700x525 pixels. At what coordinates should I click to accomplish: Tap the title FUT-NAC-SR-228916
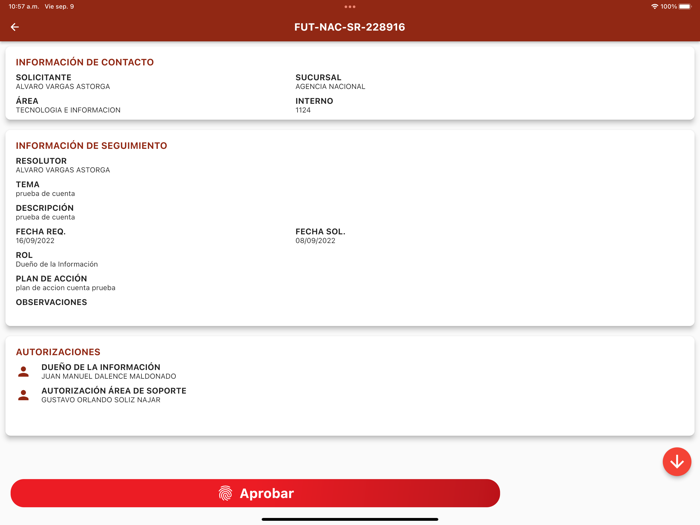[350, 27]
